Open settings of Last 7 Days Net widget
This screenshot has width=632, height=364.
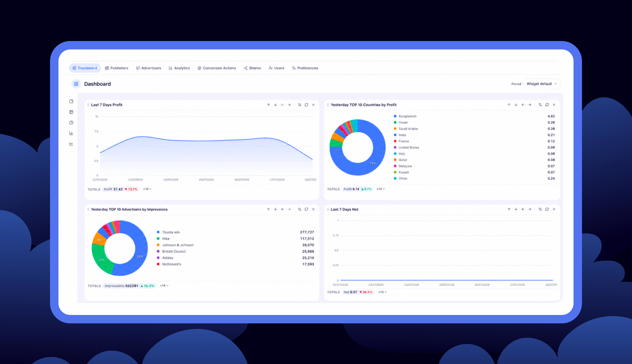pyautogui.click(x=540, y=209)
